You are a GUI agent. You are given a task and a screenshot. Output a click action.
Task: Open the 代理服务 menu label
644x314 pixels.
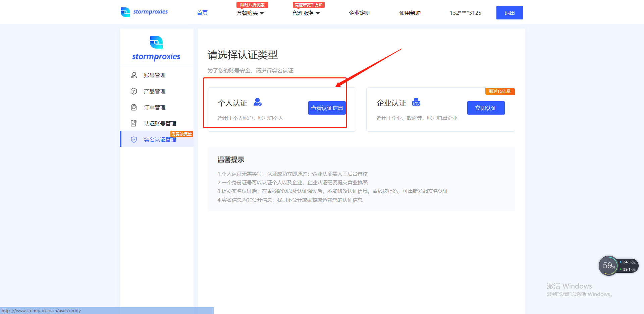click(x=303, y=13)
